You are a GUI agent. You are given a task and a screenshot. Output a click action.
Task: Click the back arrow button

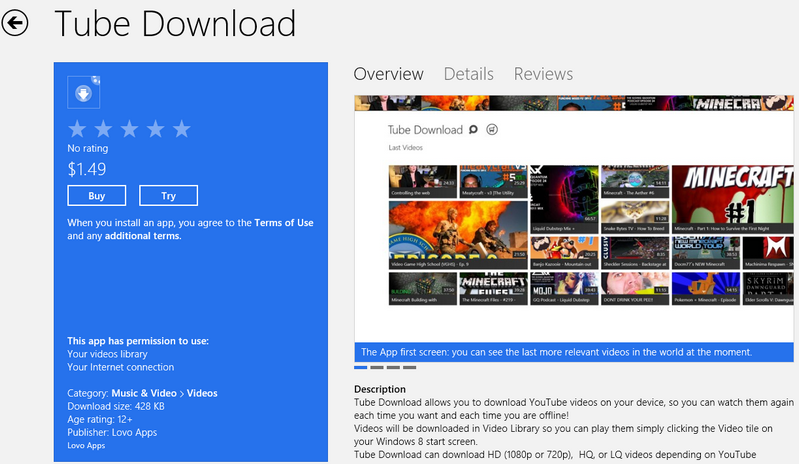(16, 23)
